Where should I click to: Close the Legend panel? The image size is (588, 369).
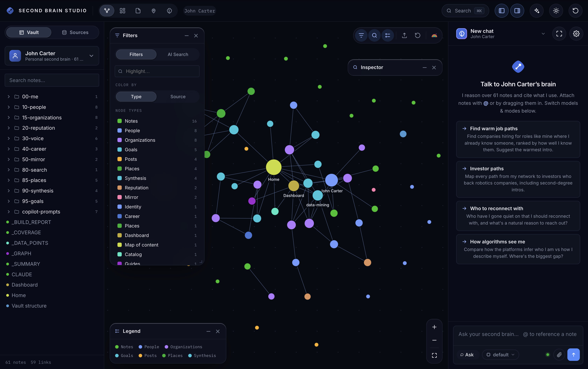click(218, 331)
